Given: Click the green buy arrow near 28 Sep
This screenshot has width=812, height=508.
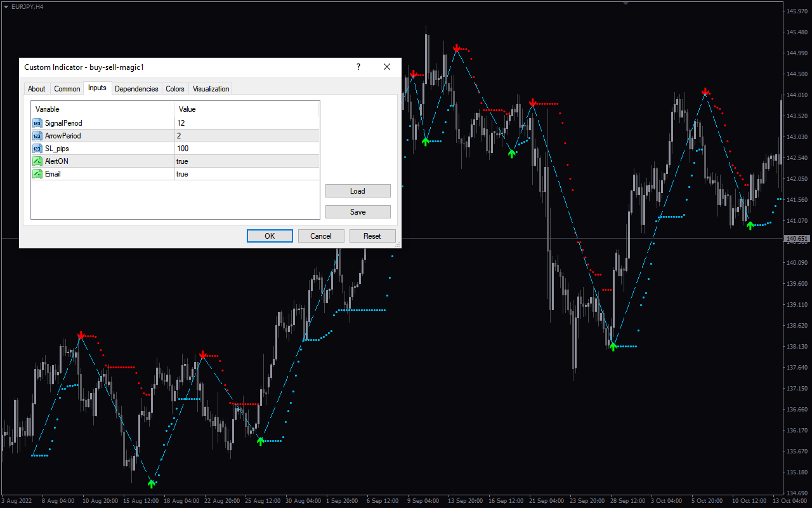Looking at the screenshot, I should (613, 347).
